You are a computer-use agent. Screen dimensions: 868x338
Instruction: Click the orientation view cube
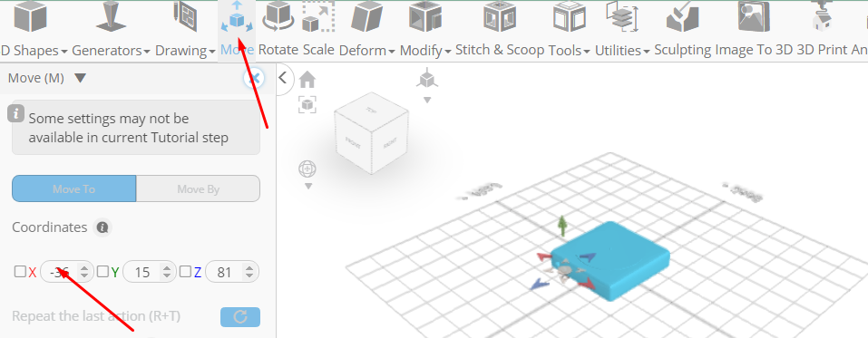pos(372,133)
